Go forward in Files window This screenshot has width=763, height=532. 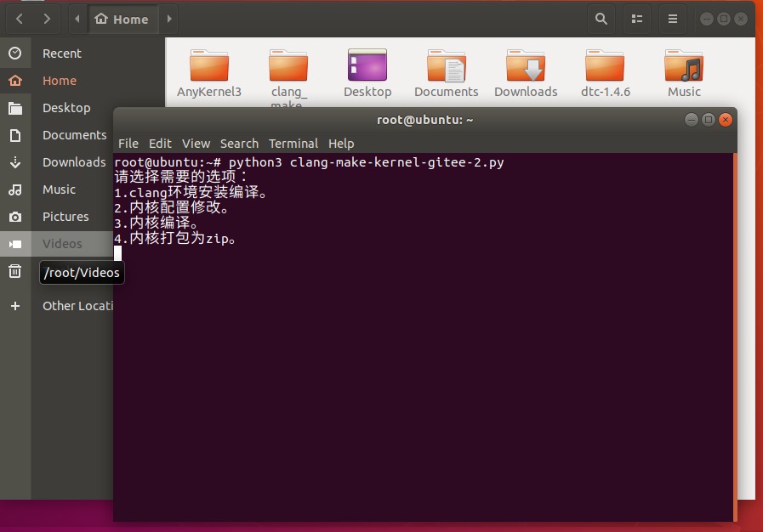[47, 19]
